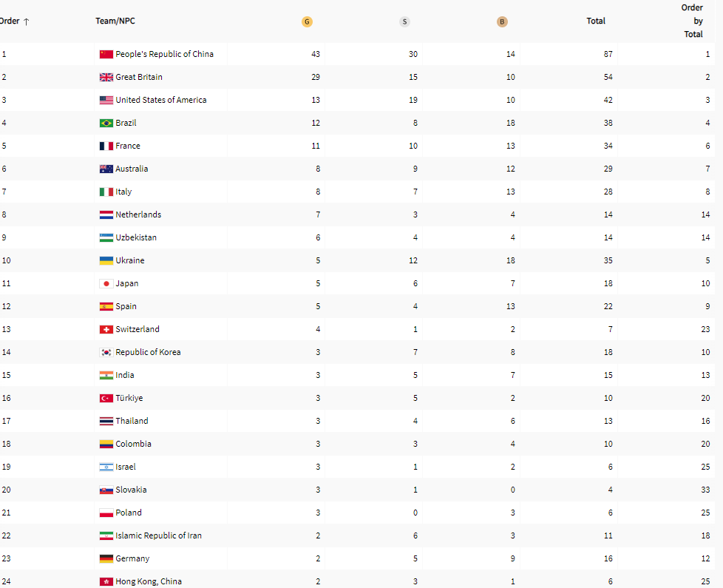The height and width of the screenshot is (588, 723).
Task: Open United States of America team link
Action: pyautogui.click(x=161, y=100)
